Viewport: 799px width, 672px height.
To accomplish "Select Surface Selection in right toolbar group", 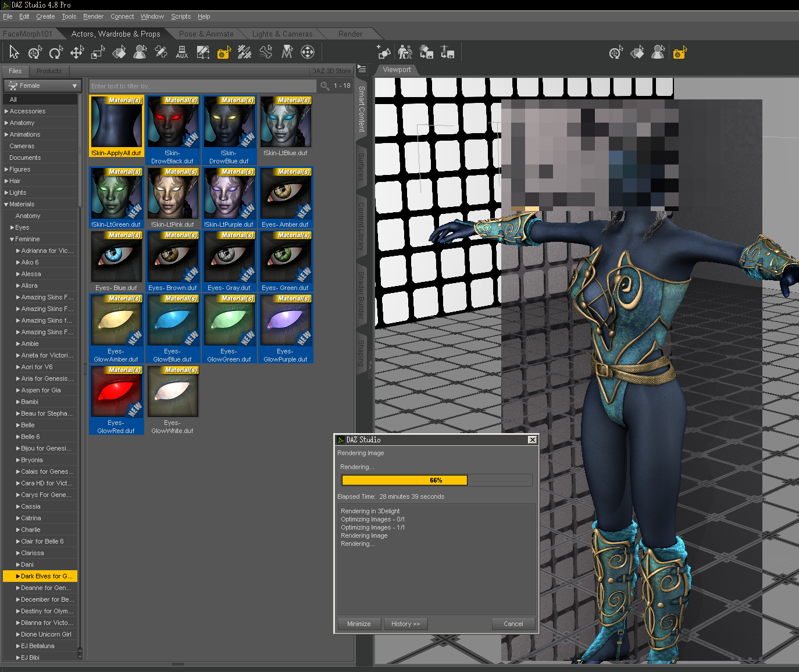I will (637, 52).
